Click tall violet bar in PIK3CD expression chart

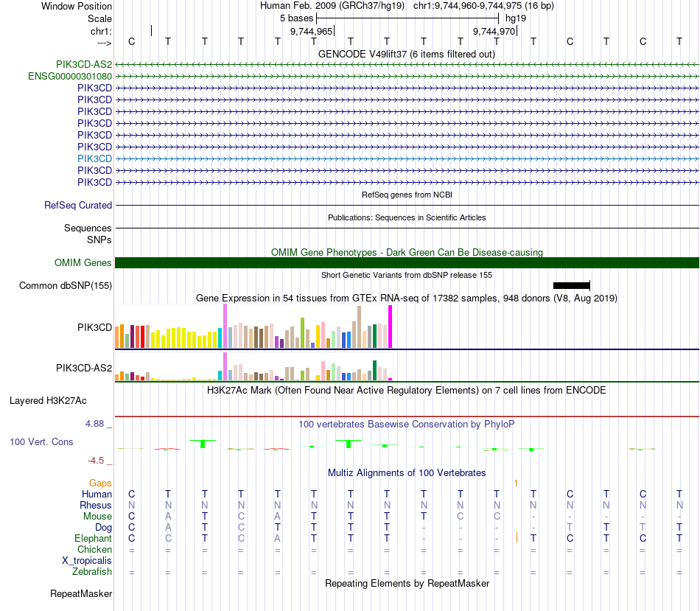pyautogui.click(x=225, y=326)
